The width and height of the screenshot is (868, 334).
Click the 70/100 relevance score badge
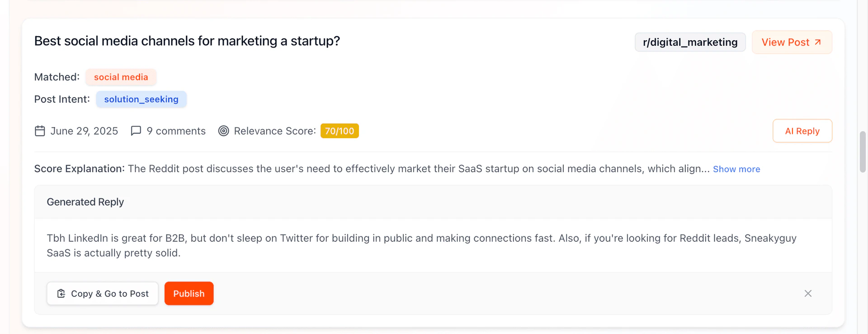pyautogui.click(x=340, y=131)
